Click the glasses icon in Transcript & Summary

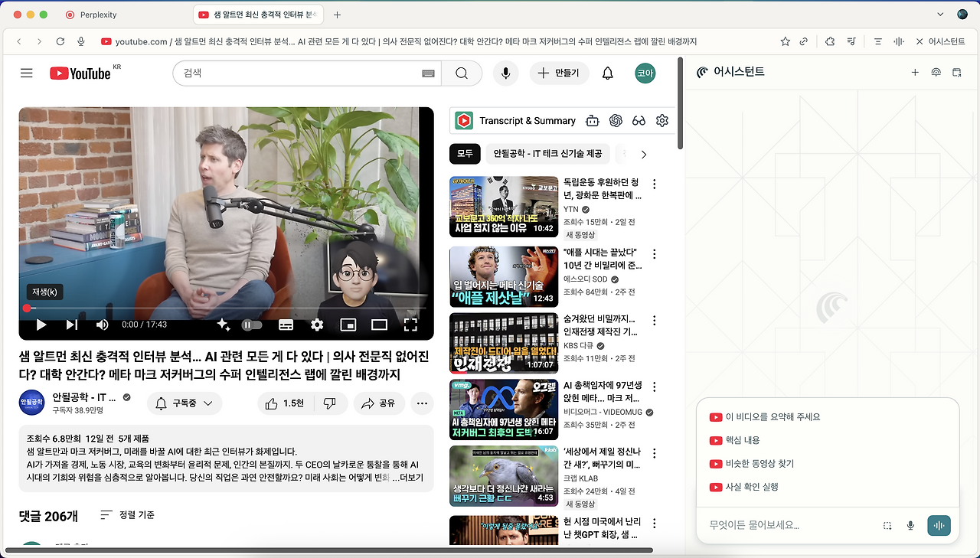pos(639,121)
